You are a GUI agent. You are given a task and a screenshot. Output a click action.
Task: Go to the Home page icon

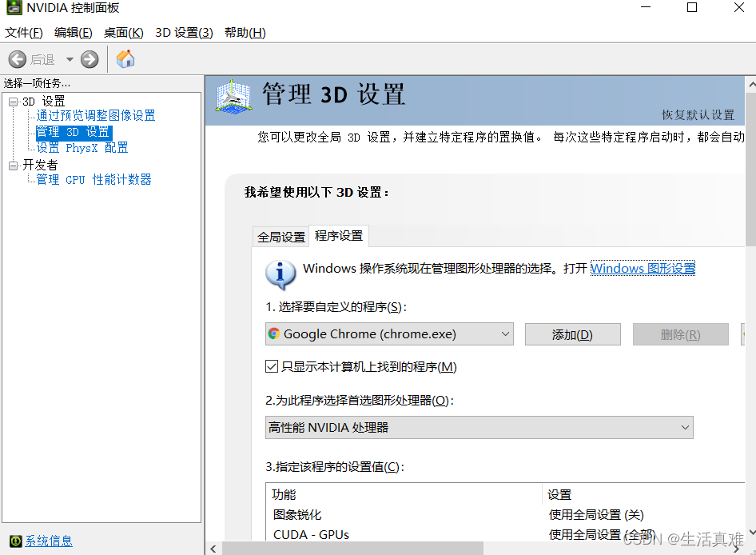pyautogui.click(x=125, y=59)
